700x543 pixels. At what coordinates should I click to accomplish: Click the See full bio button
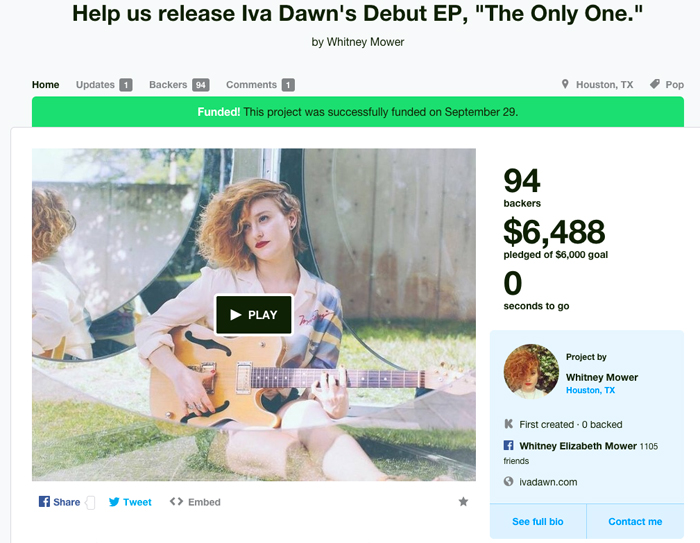click(538, 522)
